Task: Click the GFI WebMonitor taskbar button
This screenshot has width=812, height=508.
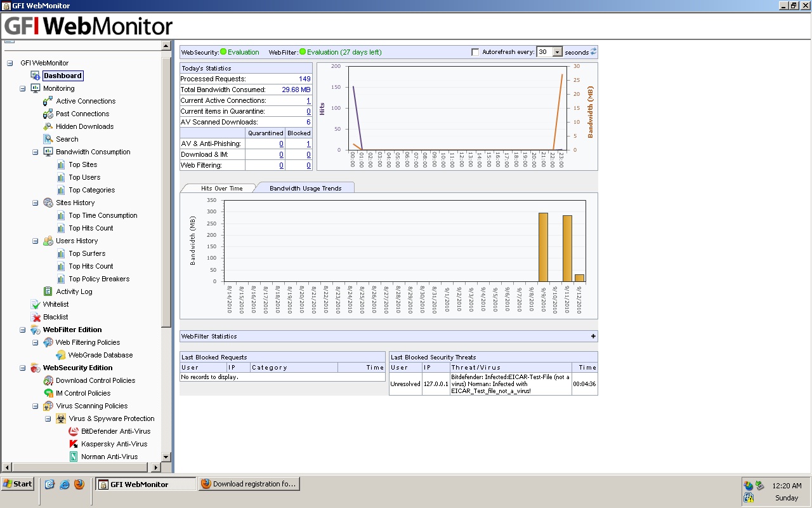Action: (x=146, y=484)
